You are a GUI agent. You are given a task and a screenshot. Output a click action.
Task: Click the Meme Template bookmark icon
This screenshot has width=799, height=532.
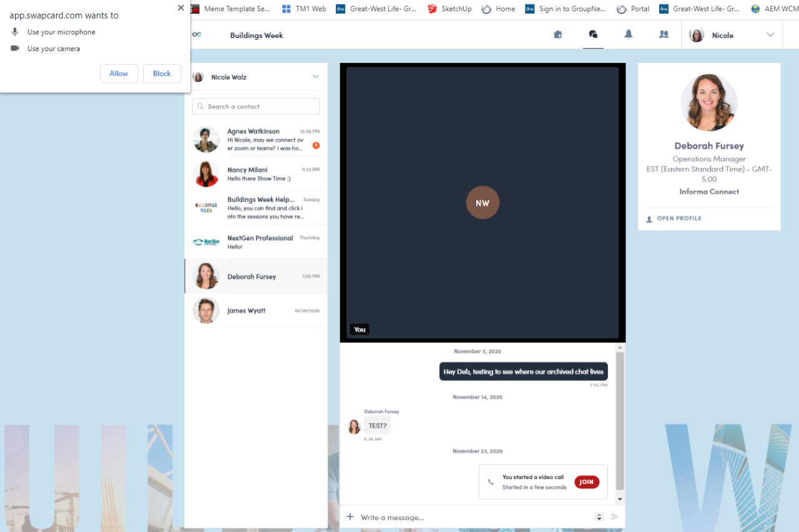(x=194, y=9)
